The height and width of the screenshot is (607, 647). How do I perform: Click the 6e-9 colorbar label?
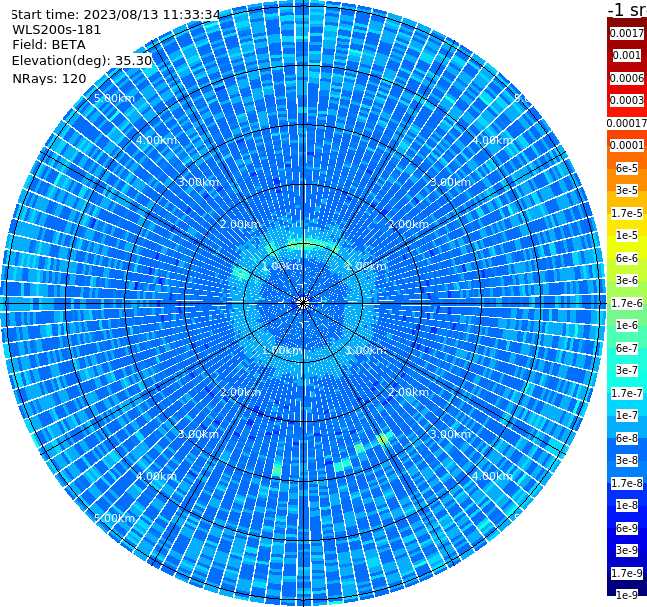tap(627, 528)
